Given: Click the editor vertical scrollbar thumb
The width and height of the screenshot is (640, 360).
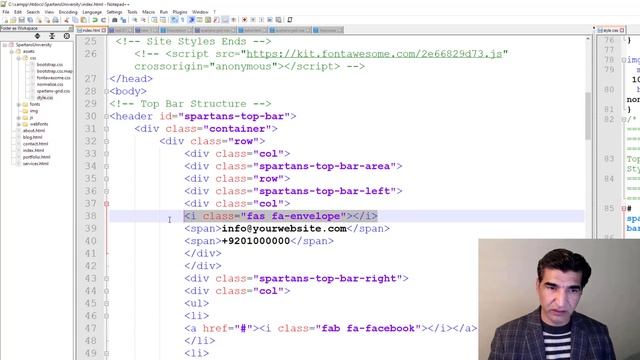Looking at the screenshot, I should tap(588, 116).
